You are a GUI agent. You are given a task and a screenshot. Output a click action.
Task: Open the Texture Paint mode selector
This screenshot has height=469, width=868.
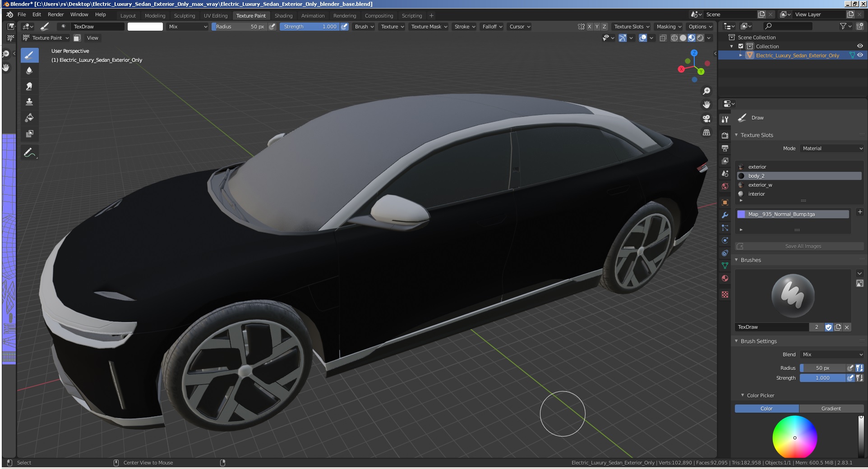click(46, 38)
